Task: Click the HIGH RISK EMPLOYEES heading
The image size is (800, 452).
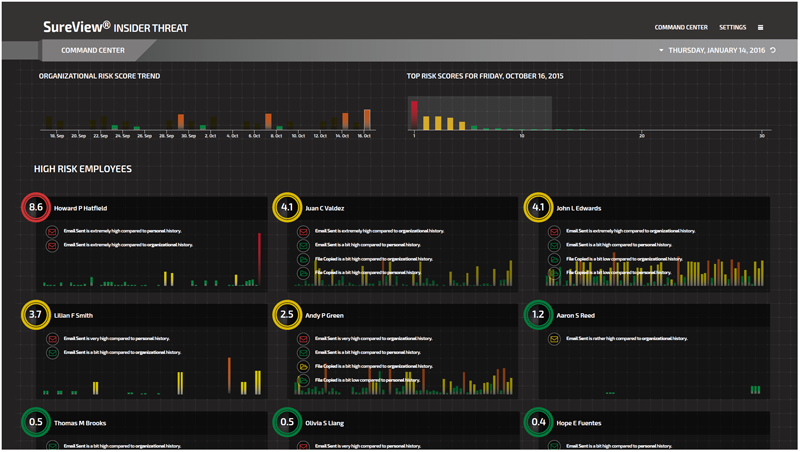Action: pyautogui.click(x=83, y=169)
